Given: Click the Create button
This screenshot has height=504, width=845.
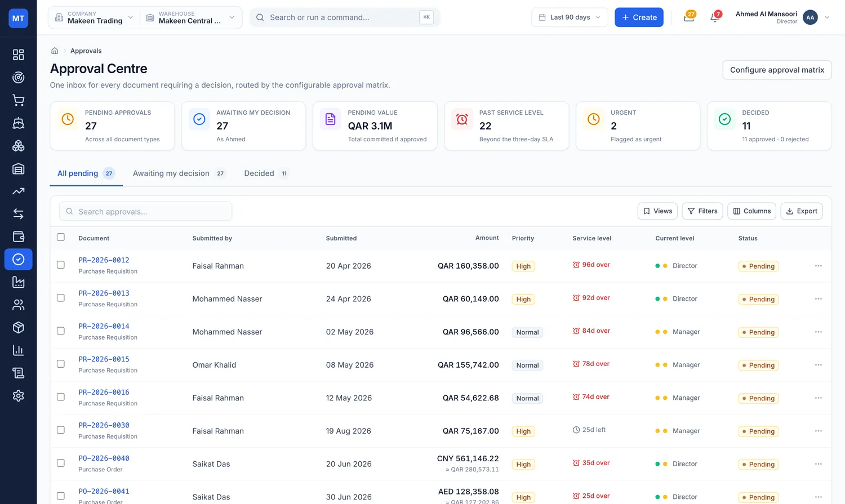Looking at the screenshot, I should coord(639,17).
